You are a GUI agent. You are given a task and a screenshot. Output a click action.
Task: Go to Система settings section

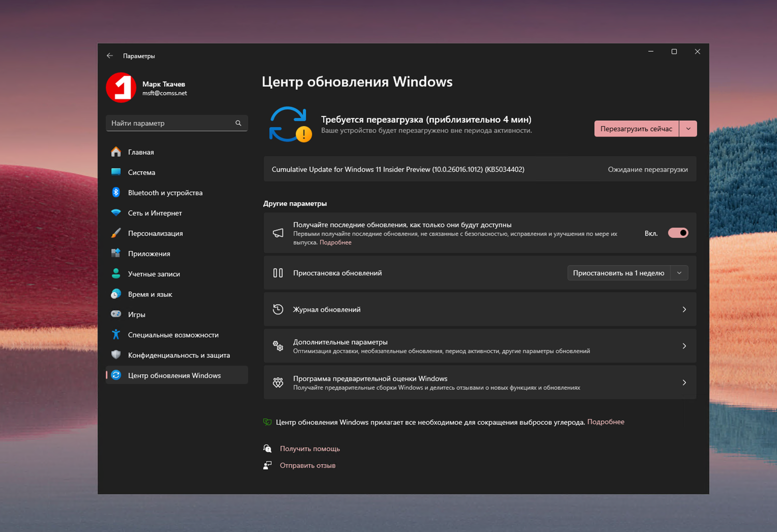click(177, 172)
